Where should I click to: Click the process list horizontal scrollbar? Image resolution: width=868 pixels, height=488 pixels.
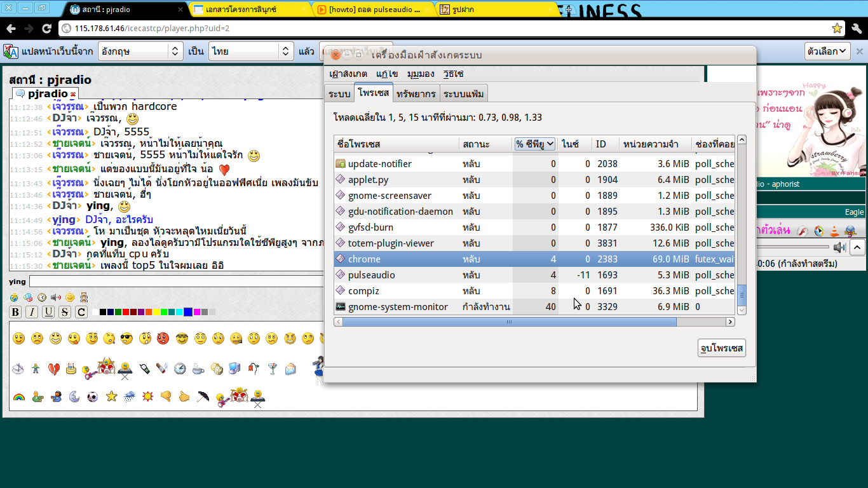coord(510,322)
